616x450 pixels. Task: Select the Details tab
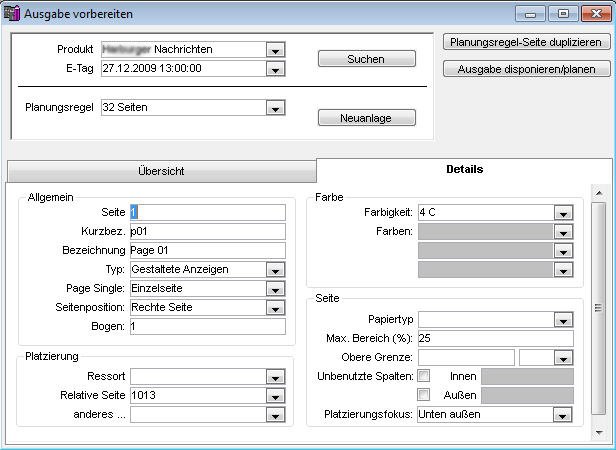pyautogui.click(x=464, y=169)
